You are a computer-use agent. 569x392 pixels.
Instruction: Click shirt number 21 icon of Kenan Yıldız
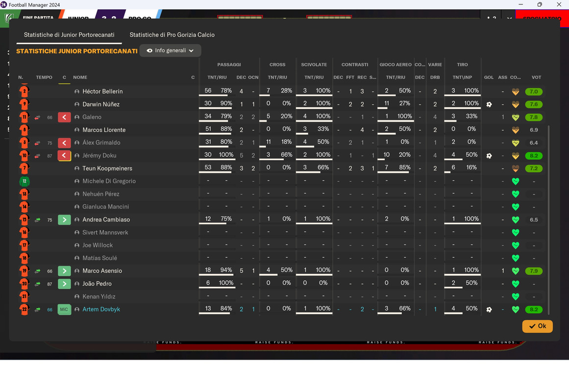tap(25, 296)
